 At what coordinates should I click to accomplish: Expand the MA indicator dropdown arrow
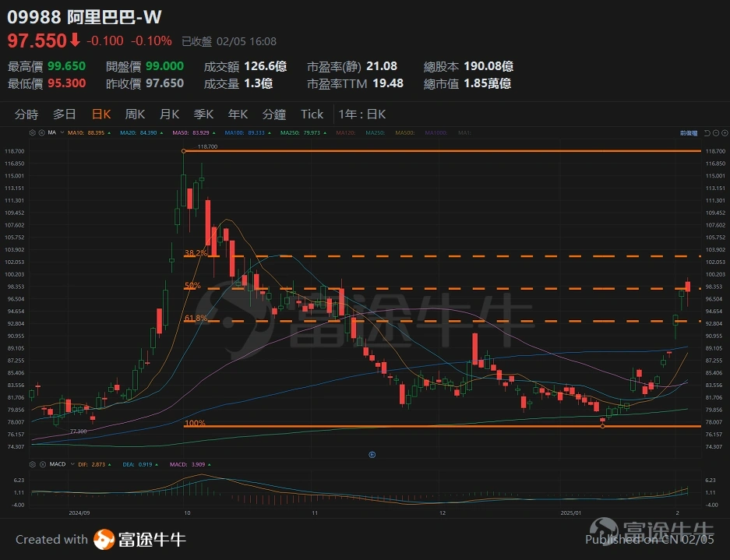coord(62,132)
